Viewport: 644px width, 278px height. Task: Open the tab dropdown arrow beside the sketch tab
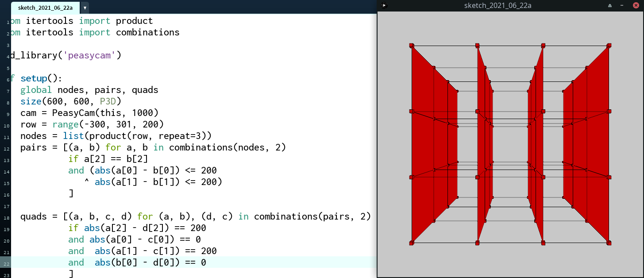tap(85, 8)
